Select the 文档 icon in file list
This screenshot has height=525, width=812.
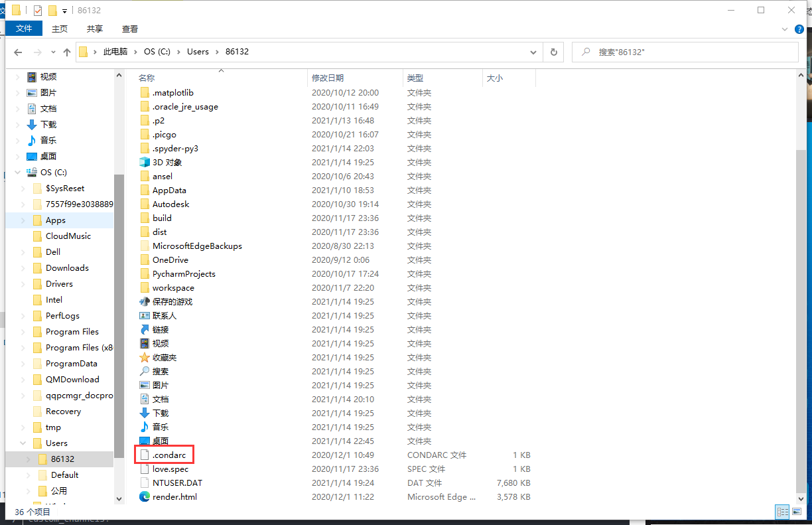click(145, 400)
